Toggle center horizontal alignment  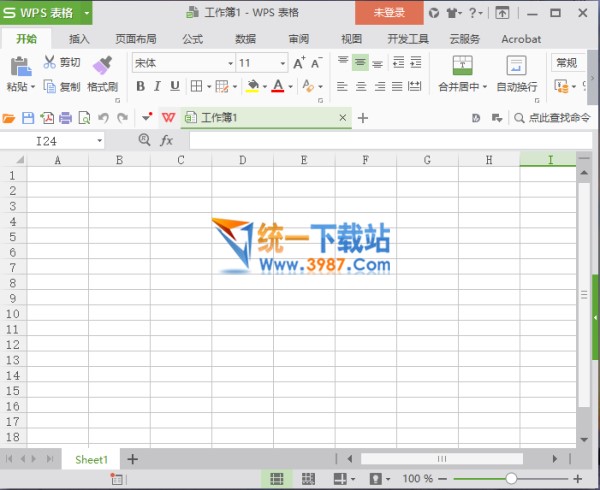361,86
